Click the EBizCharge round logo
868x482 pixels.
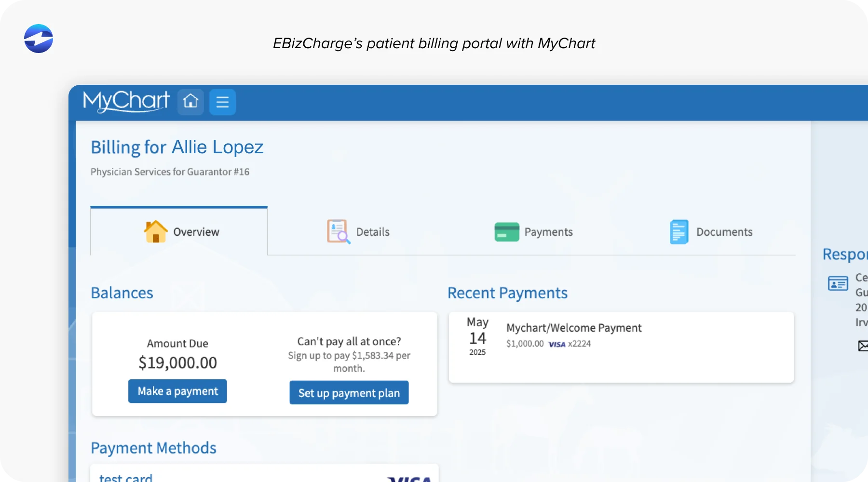[39, 39]
